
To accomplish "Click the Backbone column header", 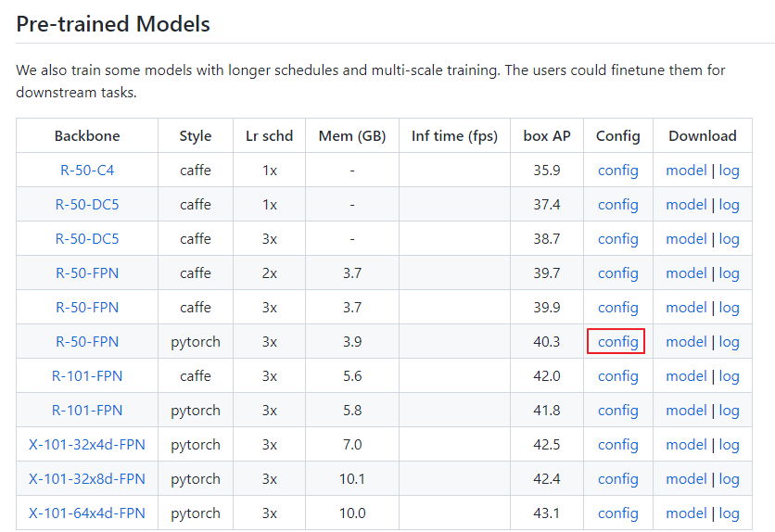I will pyautogui.click(x=87, y=136).
